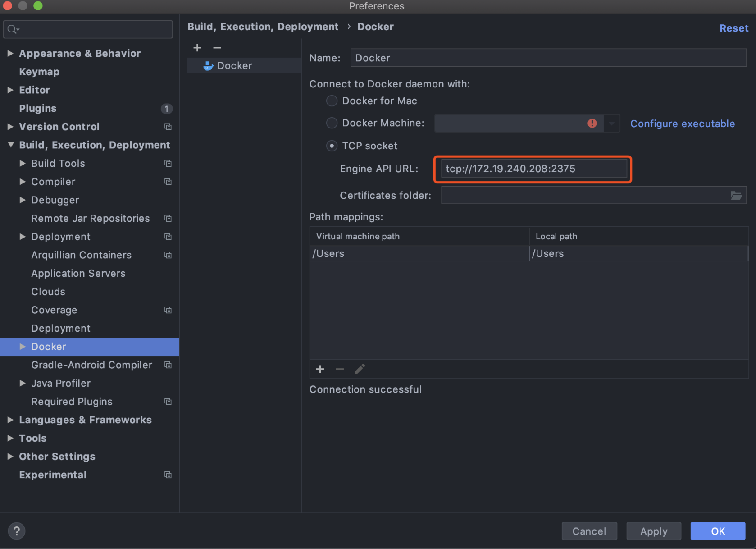Open the Application Servers page
Screen dimensions: 756x549
78,273
